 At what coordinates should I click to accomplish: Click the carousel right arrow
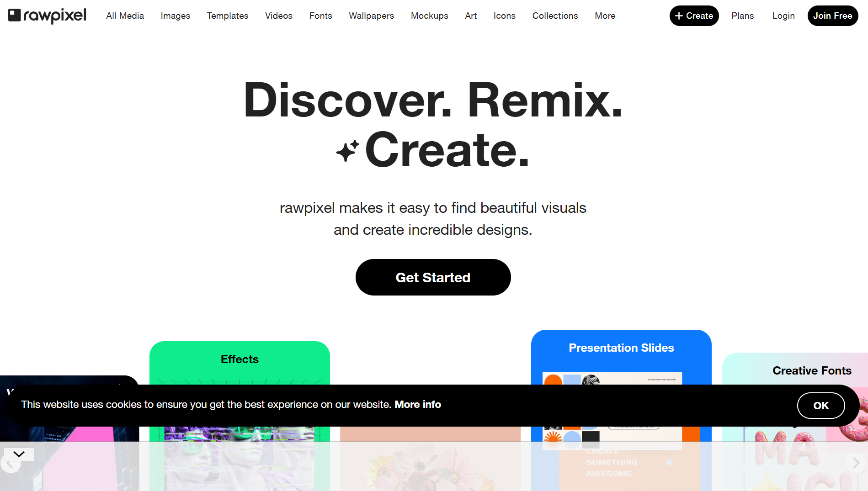click(x=855, y=463)
